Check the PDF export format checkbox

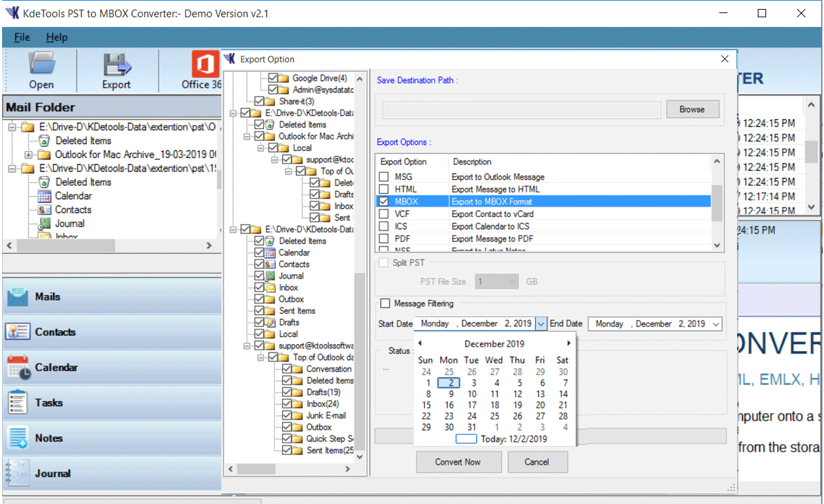click(383, 238)
